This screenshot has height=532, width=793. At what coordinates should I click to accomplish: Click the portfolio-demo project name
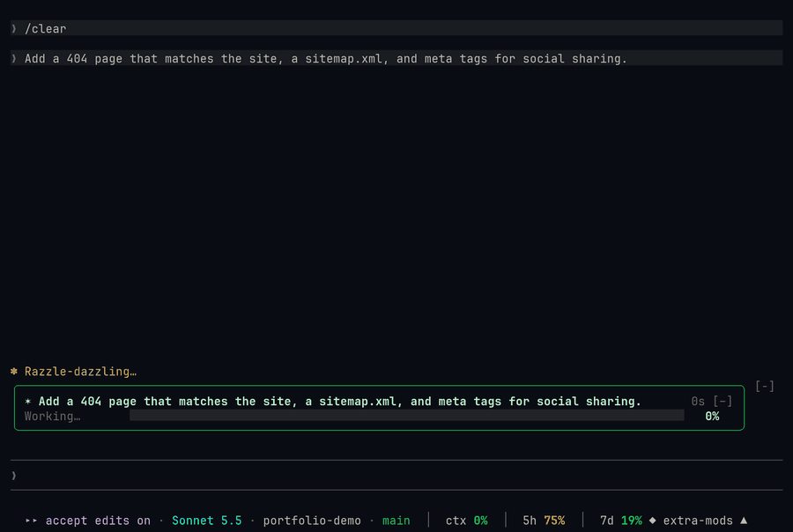point(312,521)
